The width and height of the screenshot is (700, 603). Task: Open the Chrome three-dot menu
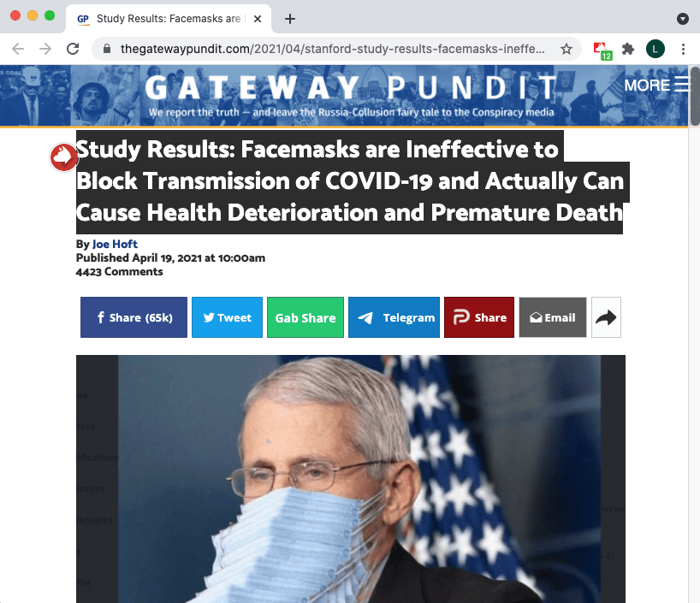click(683, 49)
